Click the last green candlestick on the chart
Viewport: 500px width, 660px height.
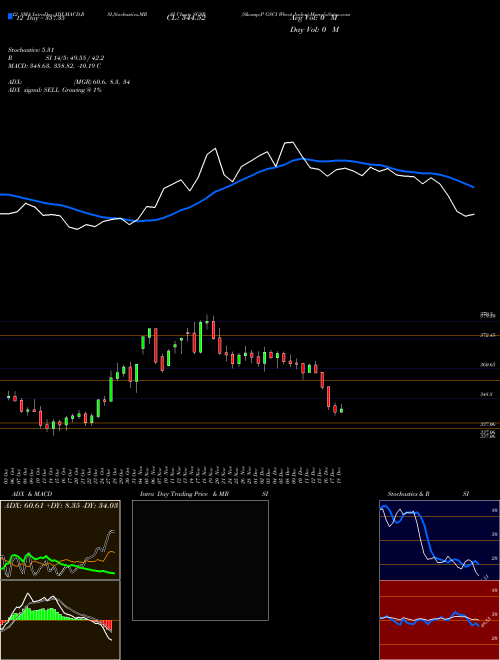[341, 410]
